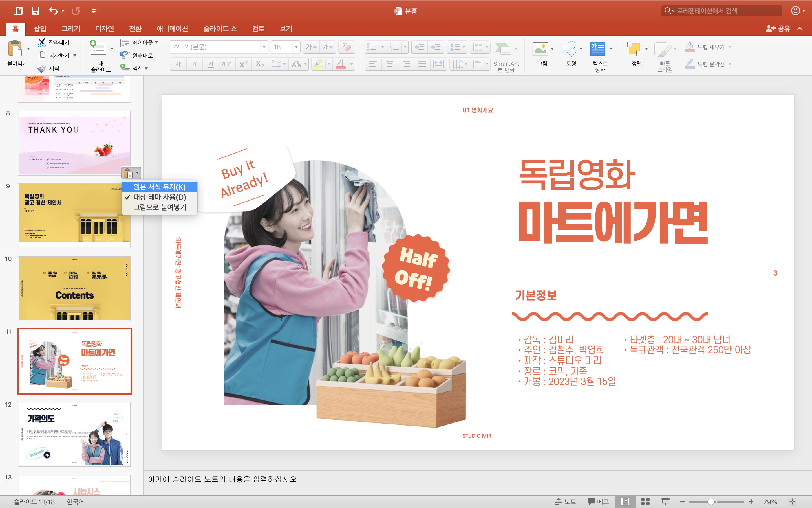Open the file sidebar toggle icon
Viewport: 812px width, 508px height.
click(18, 11)
